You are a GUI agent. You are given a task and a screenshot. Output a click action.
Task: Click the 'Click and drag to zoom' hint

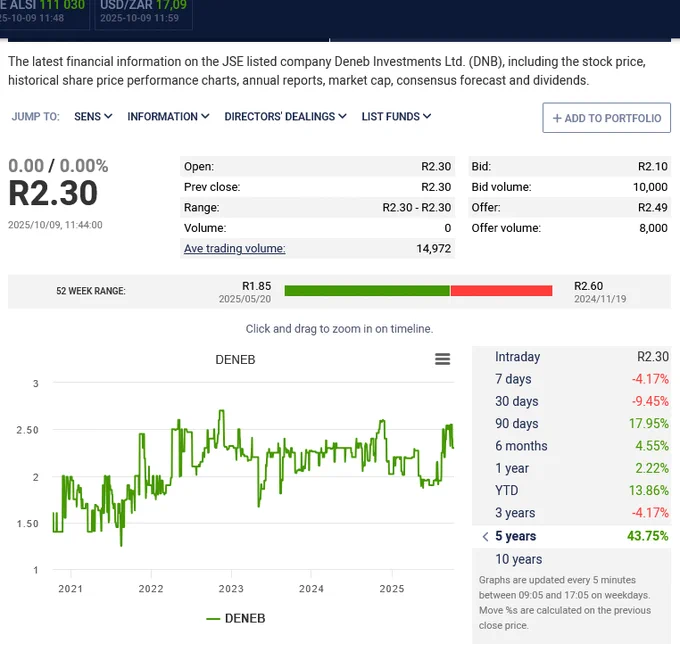339,329
